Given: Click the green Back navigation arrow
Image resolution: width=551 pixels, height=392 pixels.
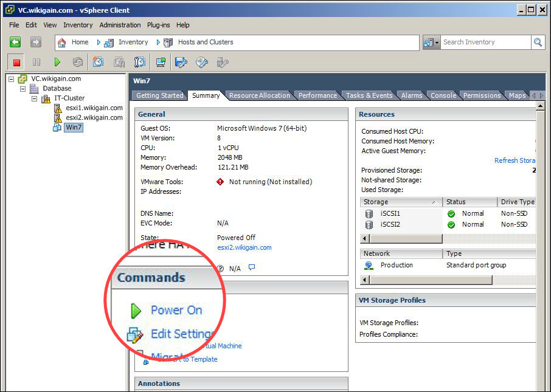Looking at the screenshot, I should pos(15,42).
